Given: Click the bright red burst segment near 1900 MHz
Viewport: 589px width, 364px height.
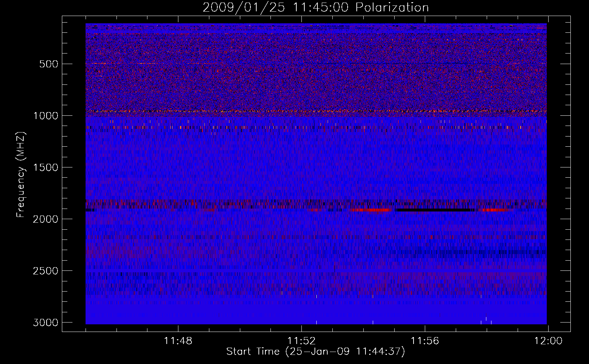Looking at the screenshot, I should click(x=371, y=210).
